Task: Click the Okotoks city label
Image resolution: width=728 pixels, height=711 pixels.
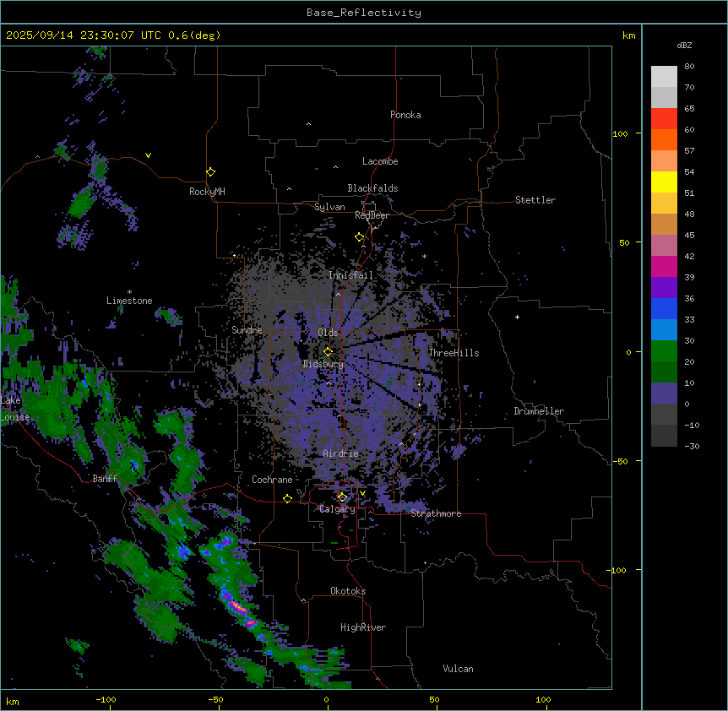Action: tap(348, 591)
